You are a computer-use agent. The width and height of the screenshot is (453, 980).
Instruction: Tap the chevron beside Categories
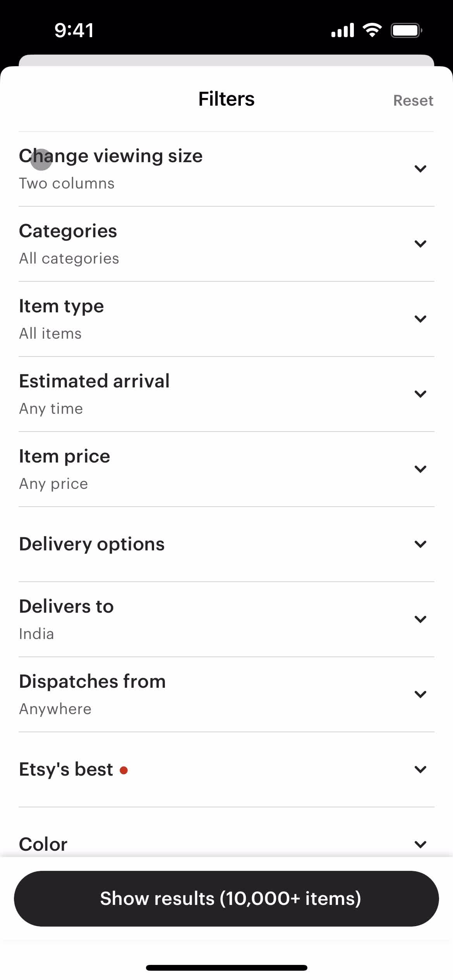pyautogui.click(x=420, y=244)
